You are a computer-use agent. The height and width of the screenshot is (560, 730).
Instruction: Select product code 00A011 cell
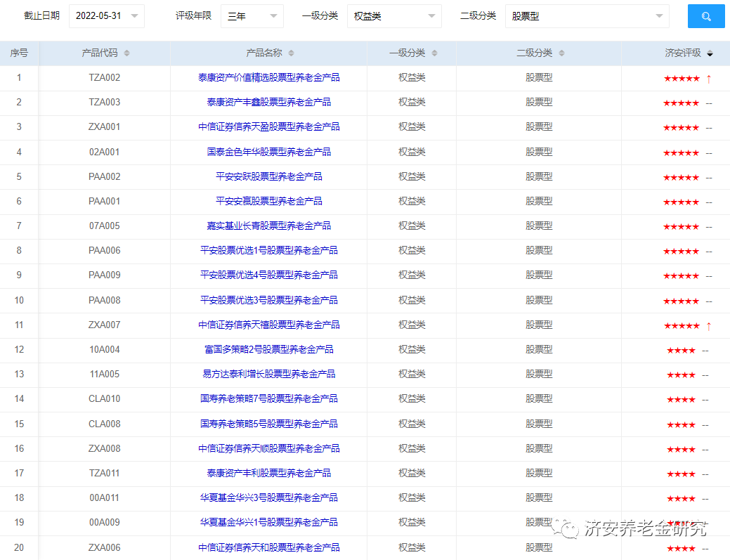click(x=104, y=498)
